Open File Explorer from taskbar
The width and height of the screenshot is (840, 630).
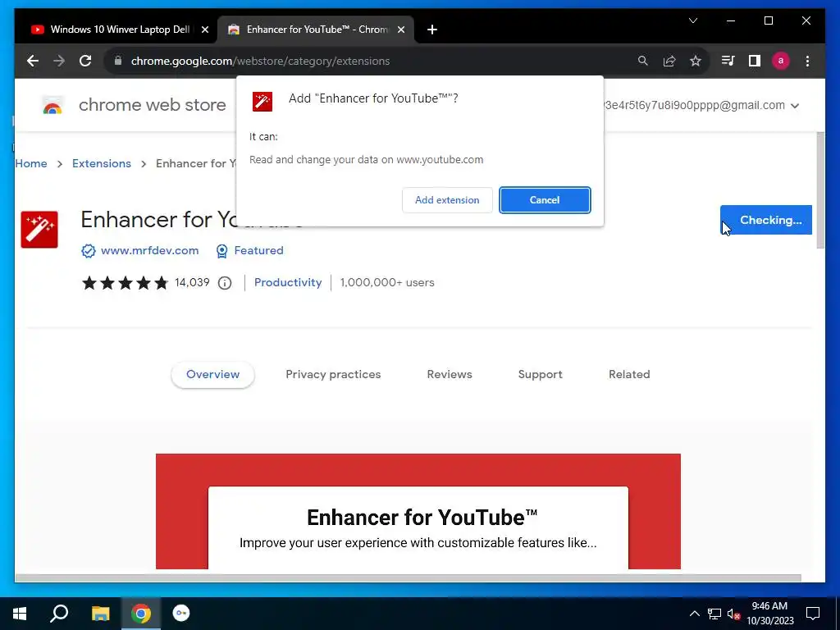point(100,614)
